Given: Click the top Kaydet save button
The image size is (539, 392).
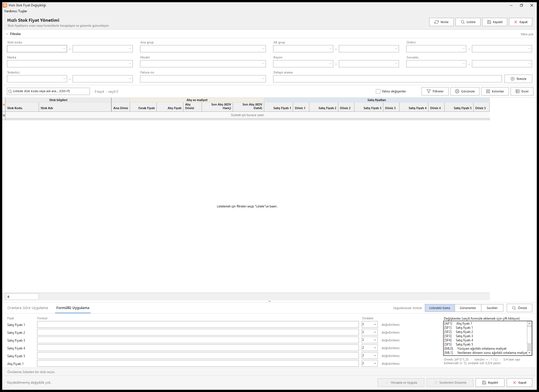Looking at the screenshot, I should point(494,22).
